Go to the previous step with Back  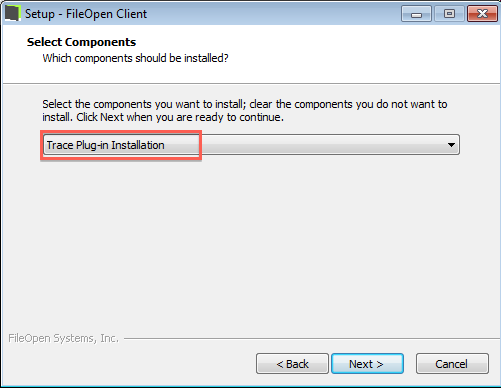tap(292, 364)
